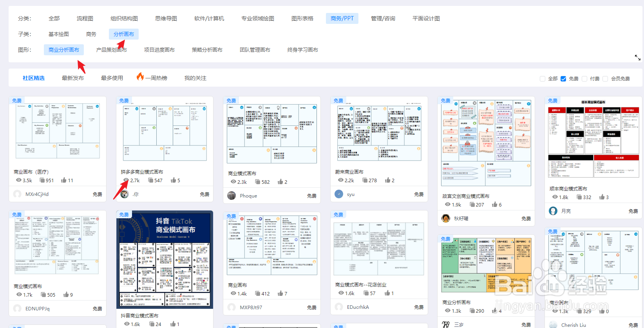Click the copies icon next to 278

tap(365, 180)
